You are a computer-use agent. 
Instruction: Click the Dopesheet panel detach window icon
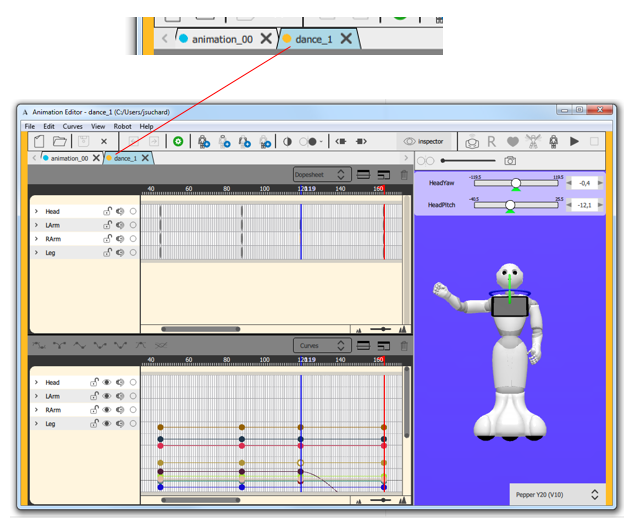coord(383,175)
